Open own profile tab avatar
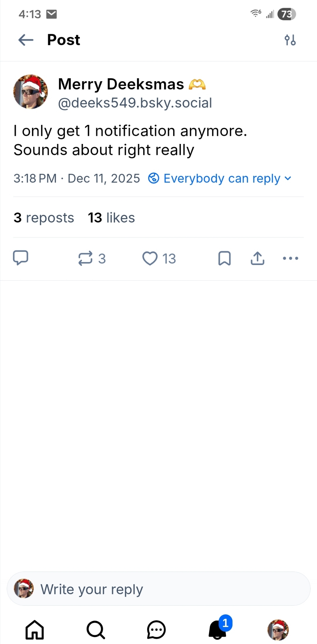Viewport: 317px width, 644px height. coord(278,630)
